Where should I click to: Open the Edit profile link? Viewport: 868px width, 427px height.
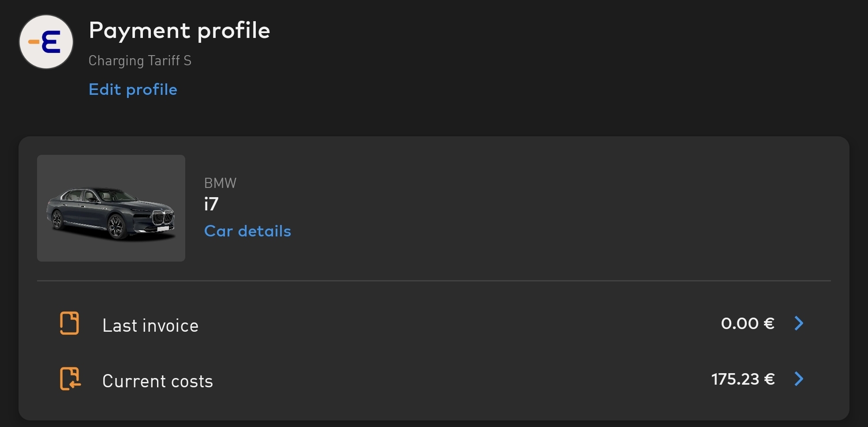pos(133,90)
